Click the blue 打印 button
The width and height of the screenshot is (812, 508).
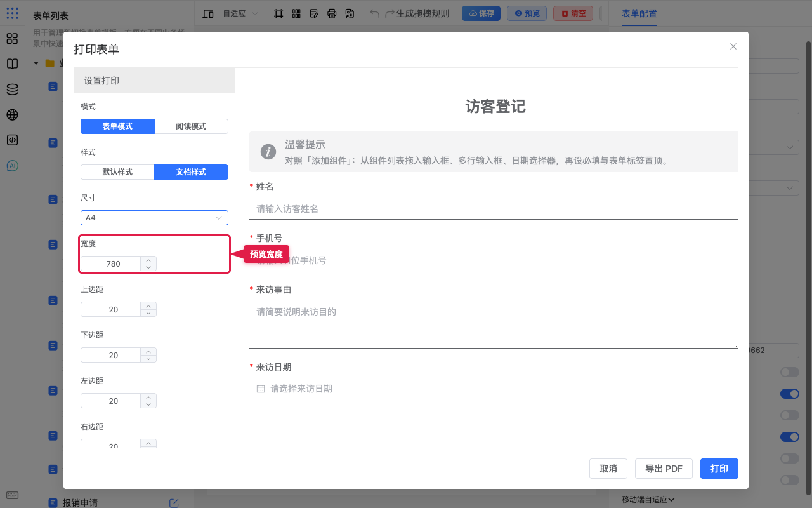tap(719, 469)
